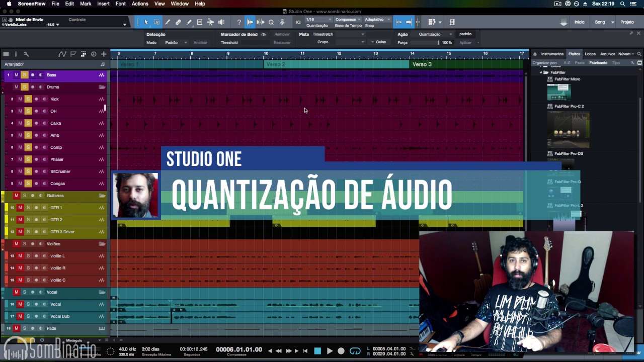Open the track inspector i icon

tap(16, 54)
